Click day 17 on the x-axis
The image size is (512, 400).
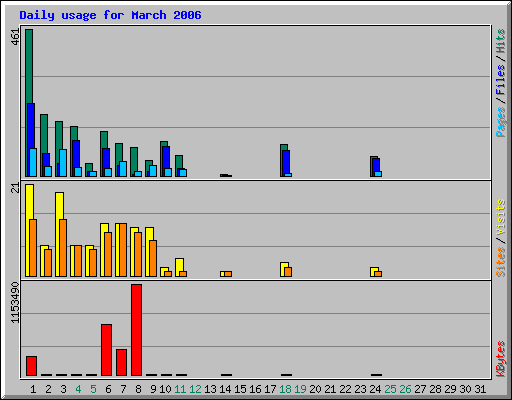[x=270, y=389]
